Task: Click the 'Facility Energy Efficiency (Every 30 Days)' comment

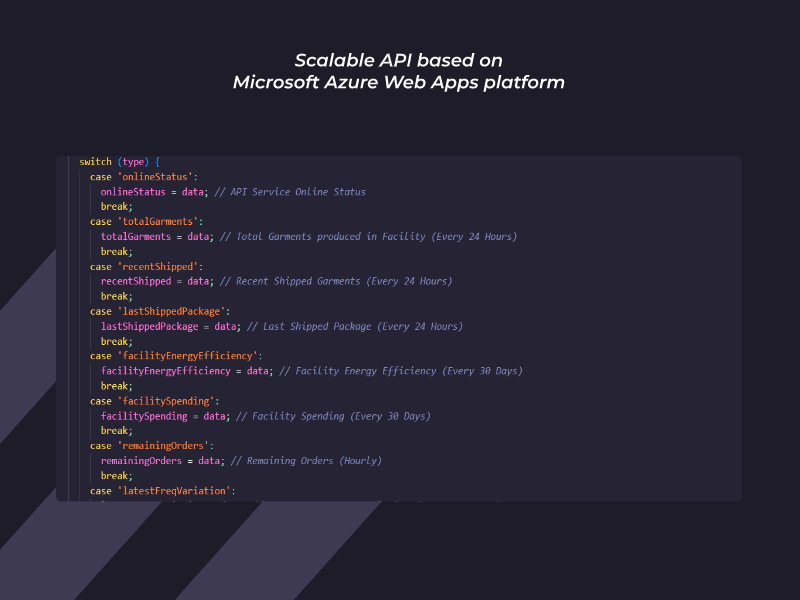Action: coord(401,371)
